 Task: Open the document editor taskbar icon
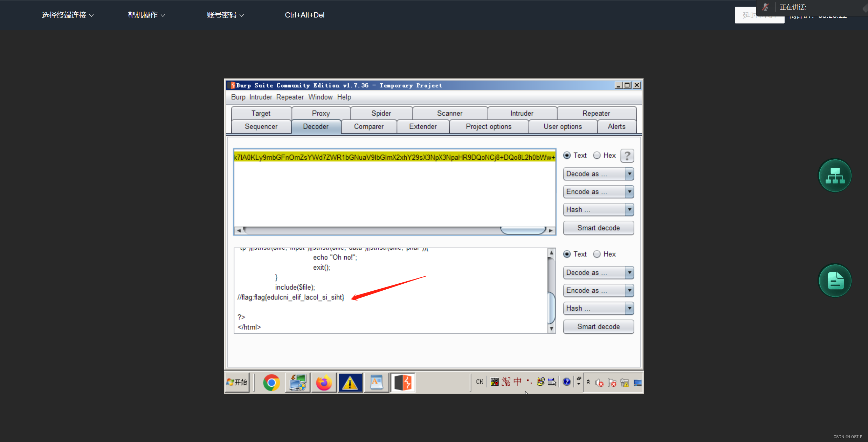coord(377,382)
